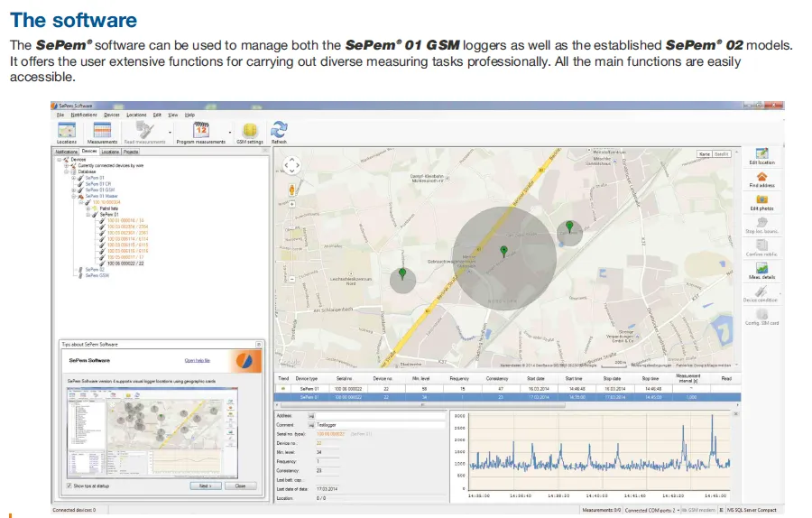Open Program measurements dropdown arrow
The height and width of the screenshot is (518, 812).
[x=230, y=133]
